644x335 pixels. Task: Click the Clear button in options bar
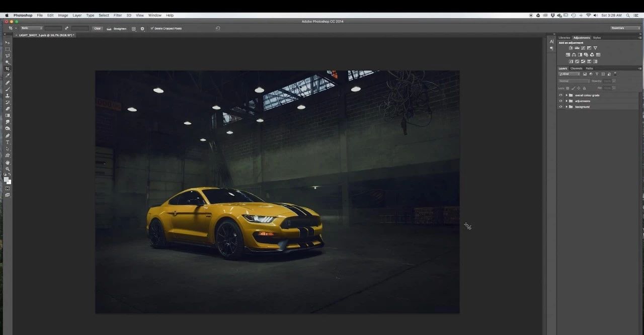tap(98, 29)
